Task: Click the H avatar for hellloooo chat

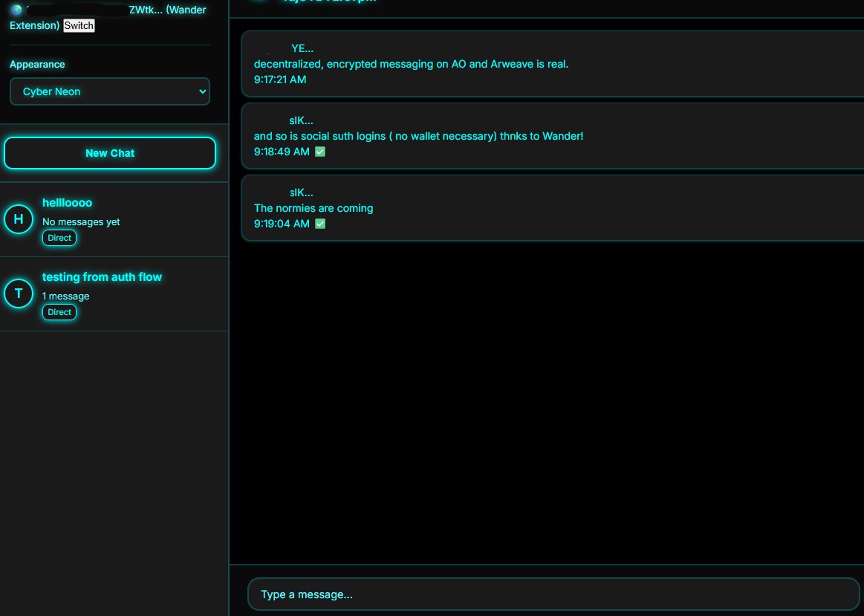Action: pyautogui.click(x=19, y=218)
